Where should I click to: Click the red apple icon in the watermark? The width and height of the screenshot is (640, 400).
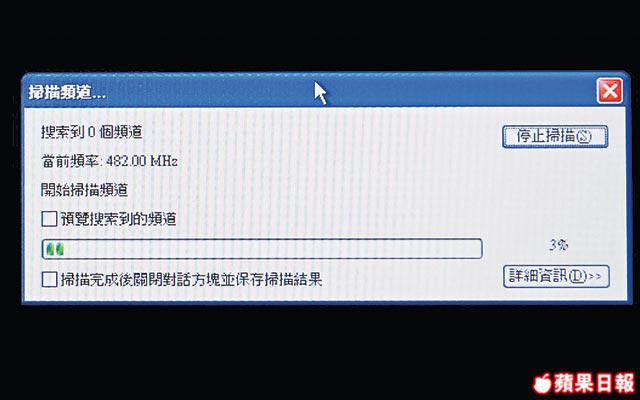[x=543, y=383]
